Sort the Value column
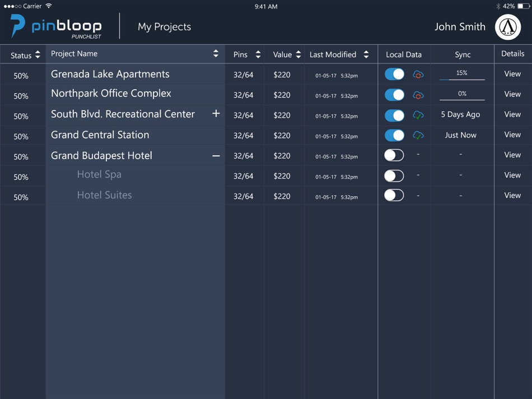 [298, 54]
